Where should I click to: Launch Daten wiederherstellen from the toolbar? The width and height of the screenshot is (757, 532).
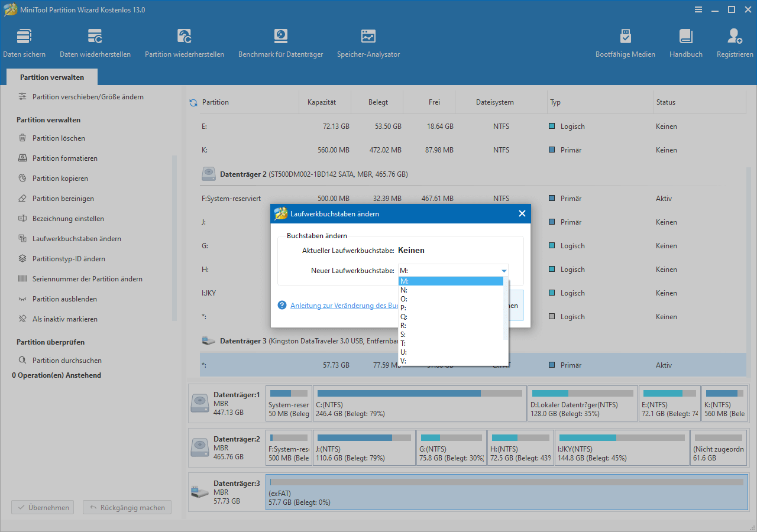pyautogui.click(x=95, y=41)
